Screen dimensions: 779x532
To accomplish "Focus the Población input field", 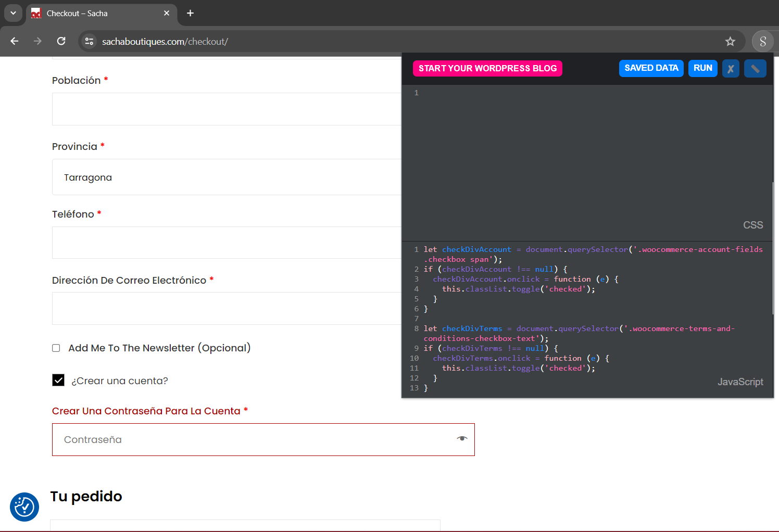I will [x=227, y=109].
